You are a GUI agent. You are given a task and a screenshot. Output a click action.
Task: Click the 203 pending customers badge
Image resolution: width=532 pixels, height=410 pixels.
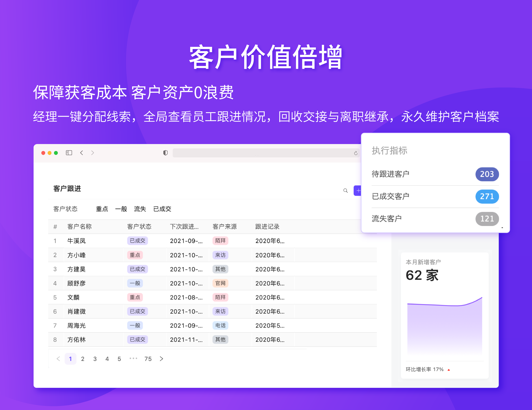click(487, 174)
